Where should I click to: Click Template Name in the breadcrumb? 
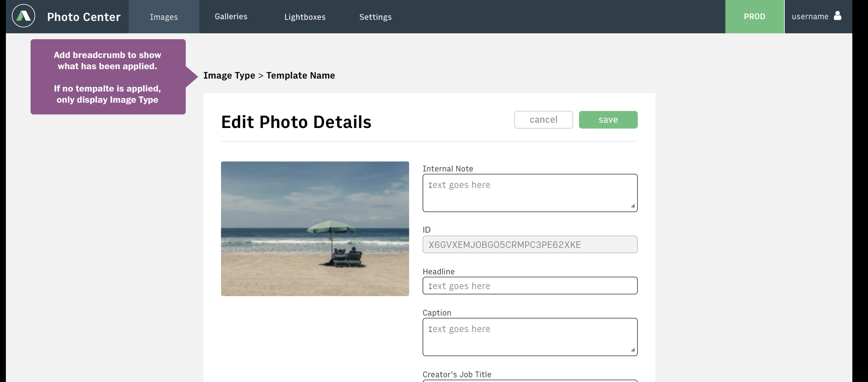point(300,75)
